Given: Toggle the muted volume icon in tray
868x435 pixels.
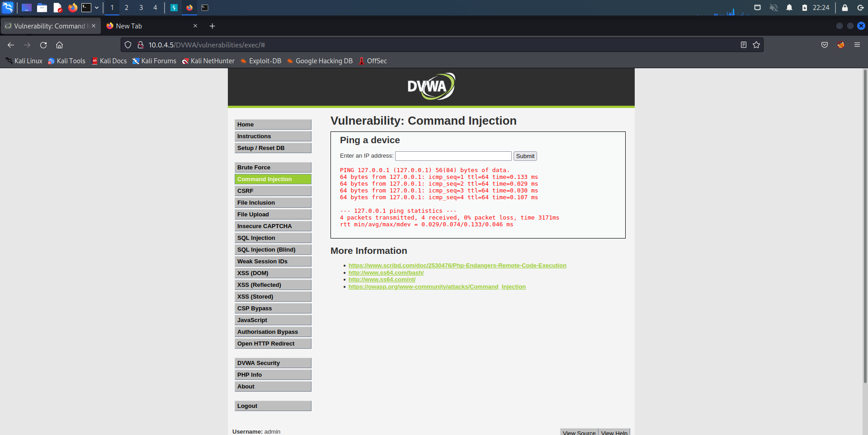Looking at the screenshot, I should click(x=774, y=8).
